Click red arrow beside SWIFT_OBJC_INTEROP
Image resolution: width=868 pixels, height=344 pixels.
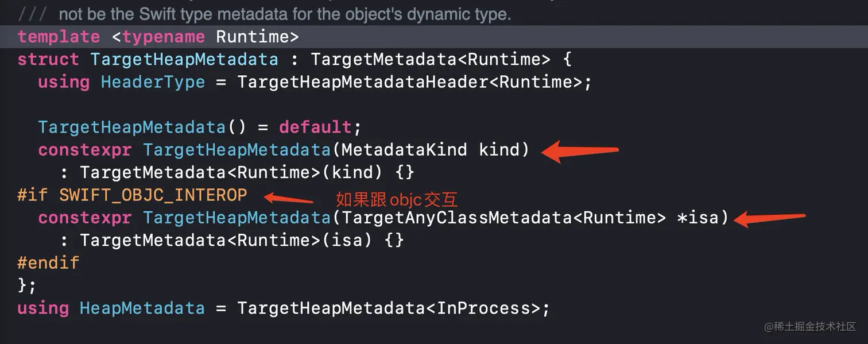[288, 199]
